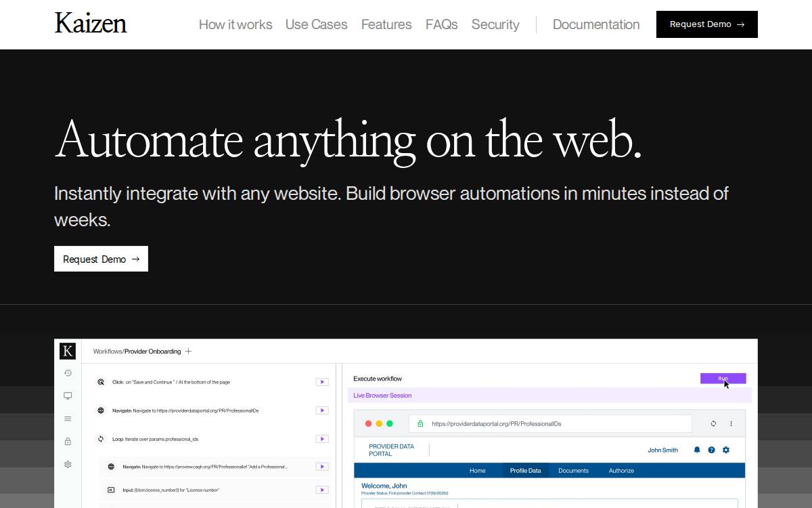Run the License number Input step
Screen dimensions: 812x508
coord(322,490)
